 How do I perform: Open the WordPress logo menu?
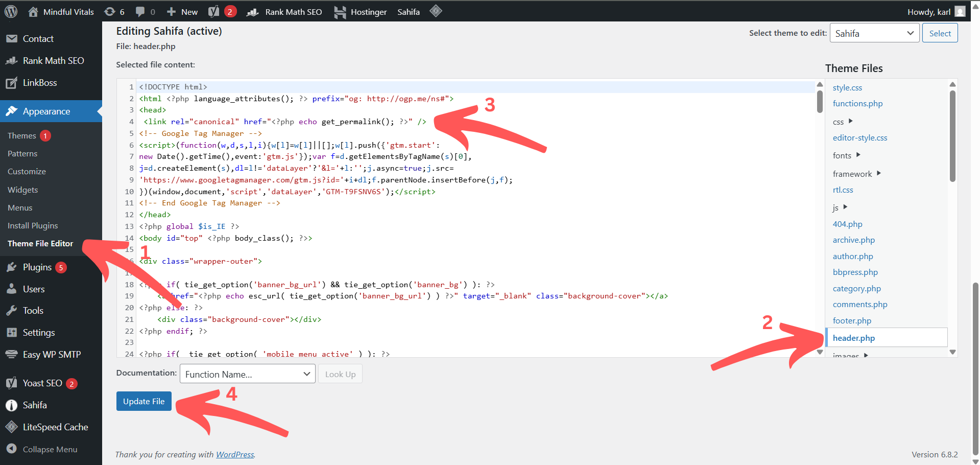(x=11, y=11)
